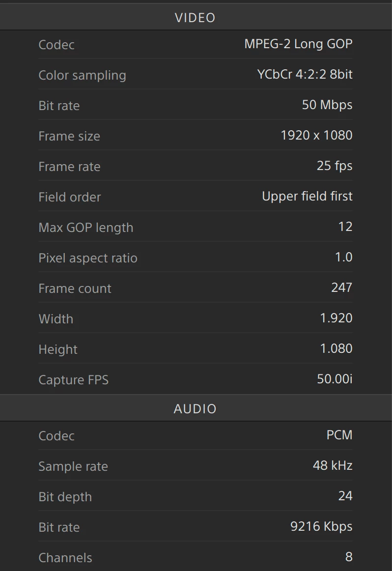The height and width of the screenshot is (571, 392).
Task: Click the Frame count label
Action: pyautogui.click(x=75, y=288)
